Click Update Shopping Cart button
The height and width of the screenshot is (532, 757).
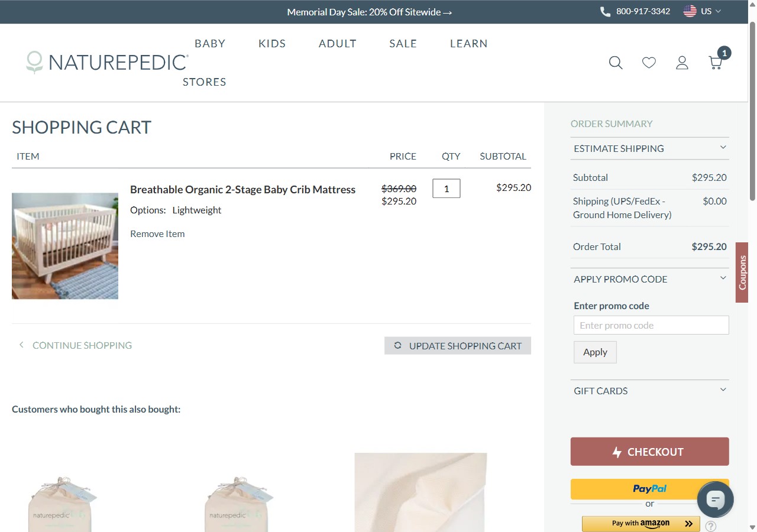tap(458, 346)
